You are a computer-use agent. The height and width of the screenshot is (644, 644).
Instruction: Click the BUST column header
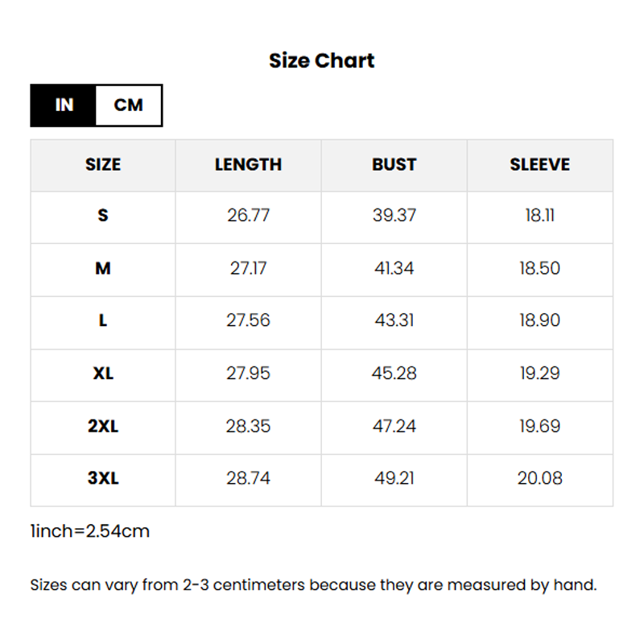pos(394,165)
